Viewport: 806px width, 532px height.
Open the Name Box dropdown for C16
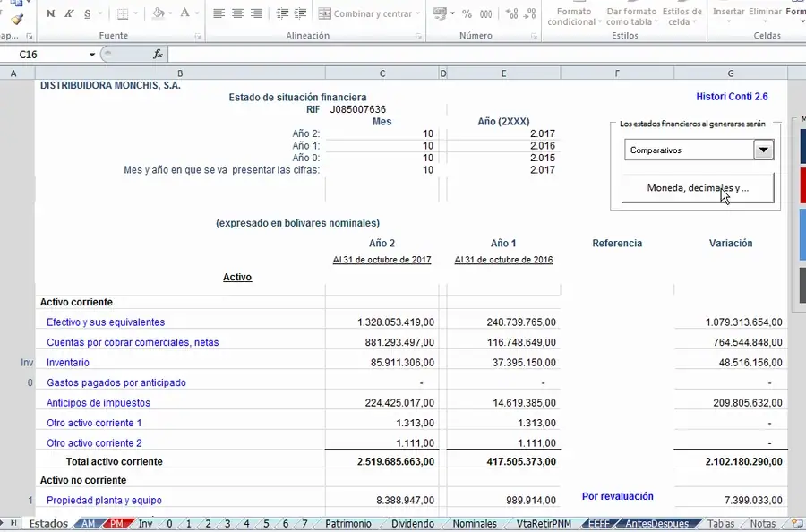(91, 55)
